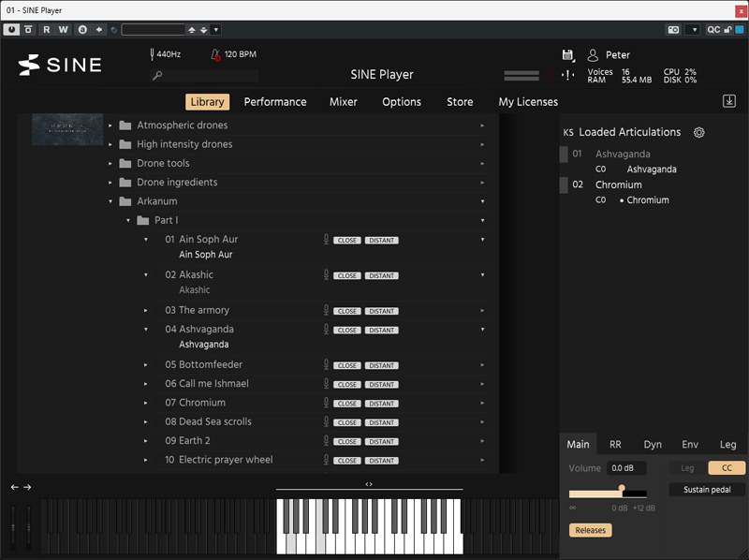
Task: Click the Releases button
Action: pyautogui.click(x=590, y=530)
